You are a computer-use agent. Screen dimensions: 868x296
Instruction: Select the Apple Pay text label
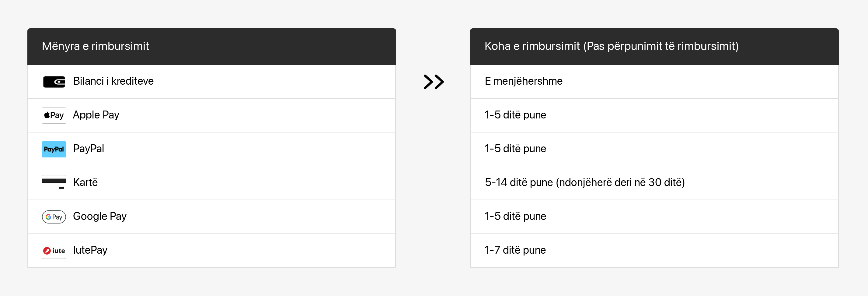pos(96,115)
